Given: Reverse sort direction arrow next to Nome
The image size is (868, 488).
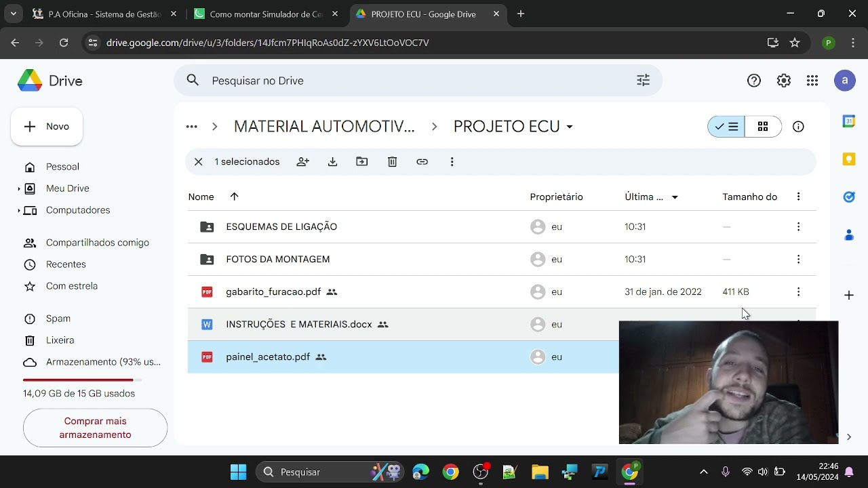Looking at the screenshot, I should click(x=234, y=197).
